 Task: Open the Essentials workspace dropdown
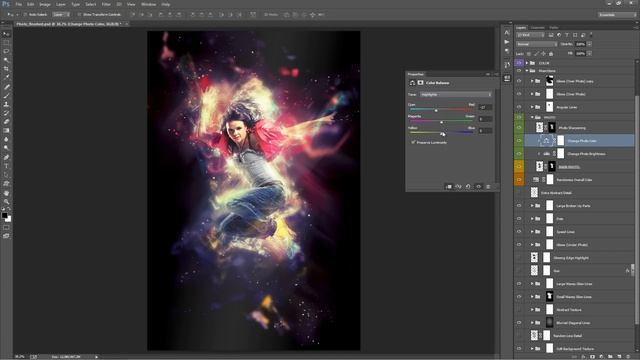617,15
